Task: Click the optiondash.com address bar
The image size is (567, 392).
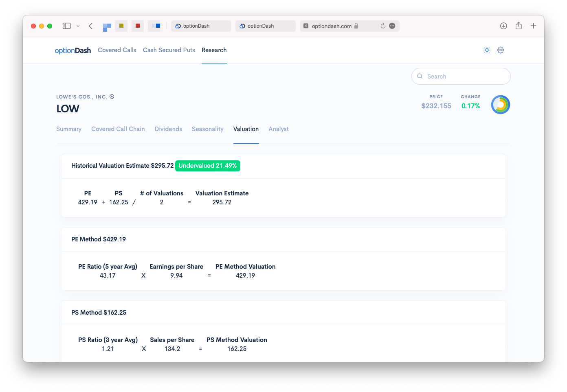Action: (349, 26)
